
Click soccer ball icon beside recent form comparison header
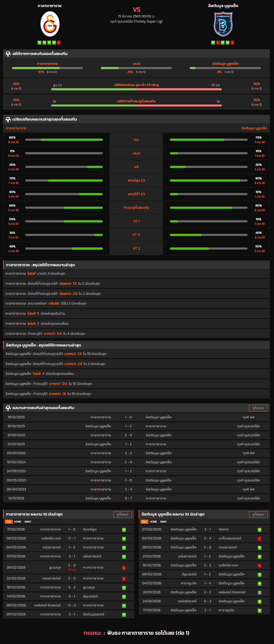click(x=8, y=119)
